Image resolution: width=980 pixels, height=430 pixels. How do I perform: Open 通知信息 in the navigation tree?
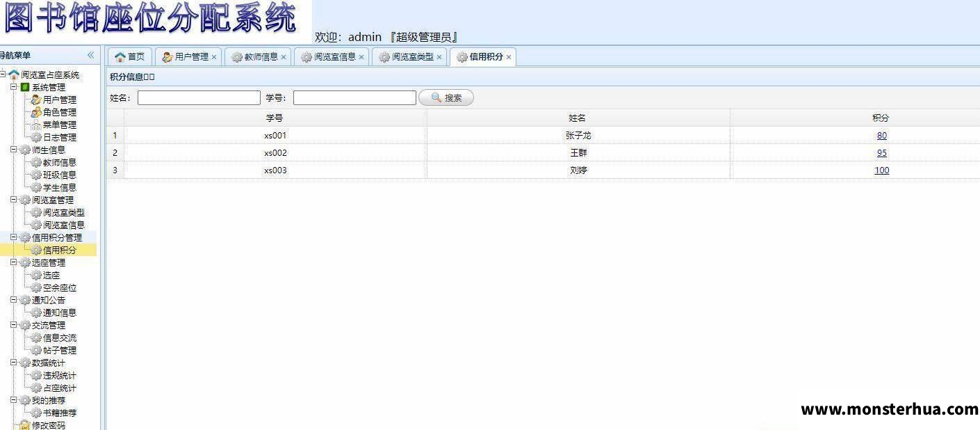click(x=60, y=312)
